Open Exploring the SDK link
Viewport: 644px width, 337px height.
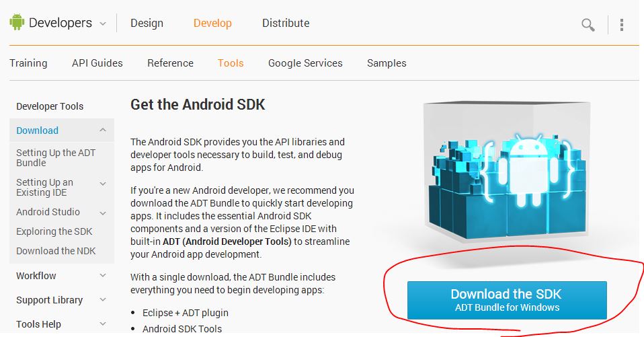click(54, 231)
